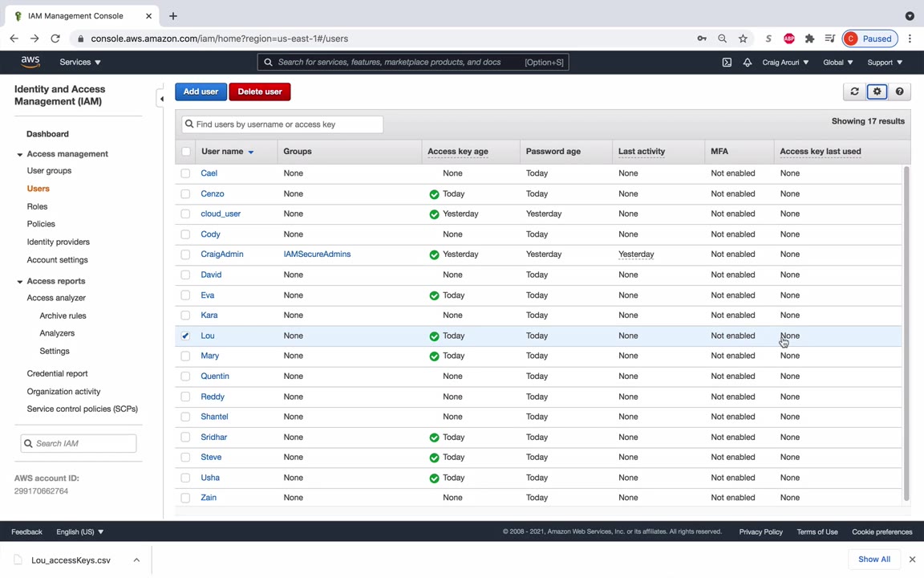Toggle the select-all users header checkbox
Screen dimensions: 924x578
click(186, 151)
